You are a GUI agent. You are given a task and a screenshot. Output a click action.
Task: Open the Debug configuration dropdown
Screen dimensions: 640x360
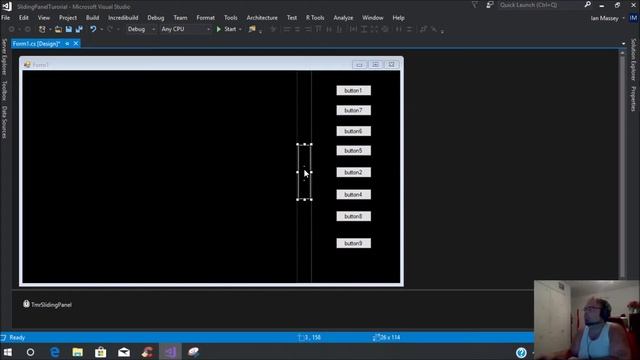coord(141,29)
